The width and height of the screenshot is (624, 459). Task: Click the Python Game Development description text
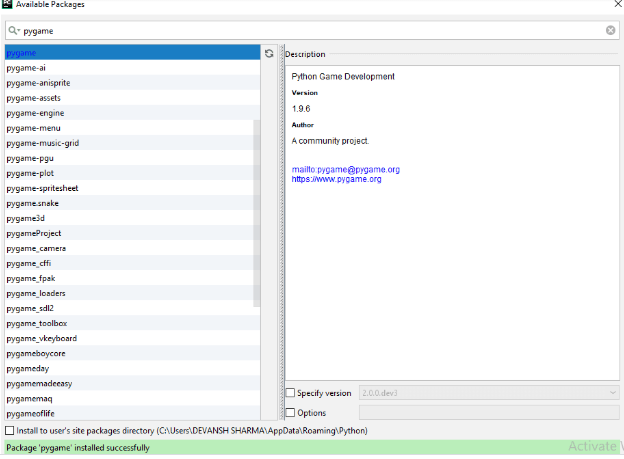[x=343, y=76]
